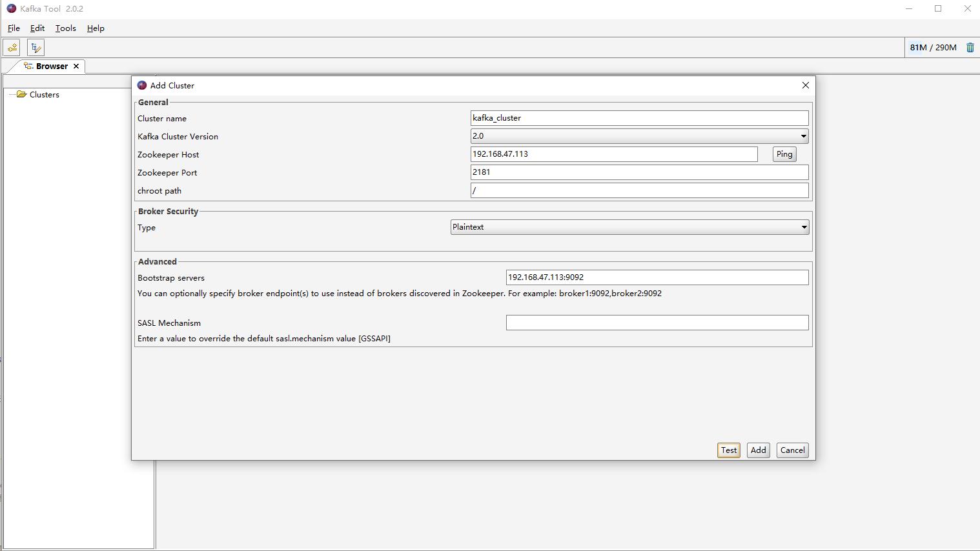Click the 'Zookeeper Host' label
This screenshot has height=551, width=980.
168,155
